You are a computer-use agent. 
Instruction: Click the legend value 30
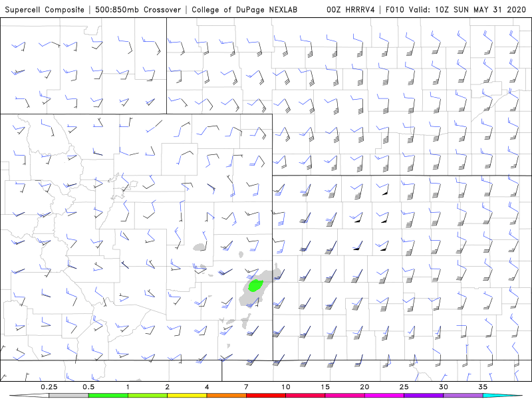coord(443,387)
